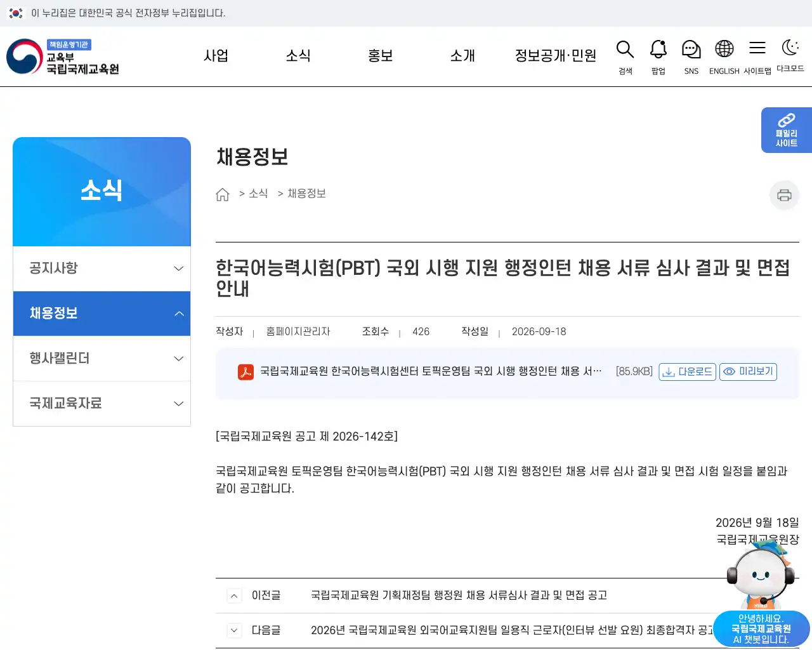Click the 채용정보 breadcrumb link

click(306, 194)
